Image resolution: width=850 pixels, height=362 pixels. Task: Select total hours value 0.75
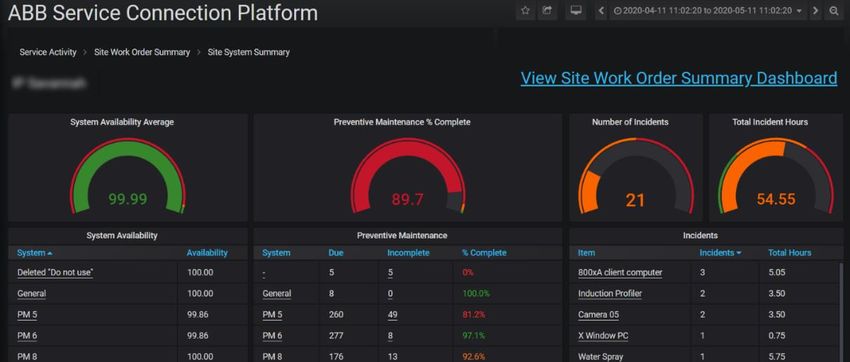click(777, 336)
